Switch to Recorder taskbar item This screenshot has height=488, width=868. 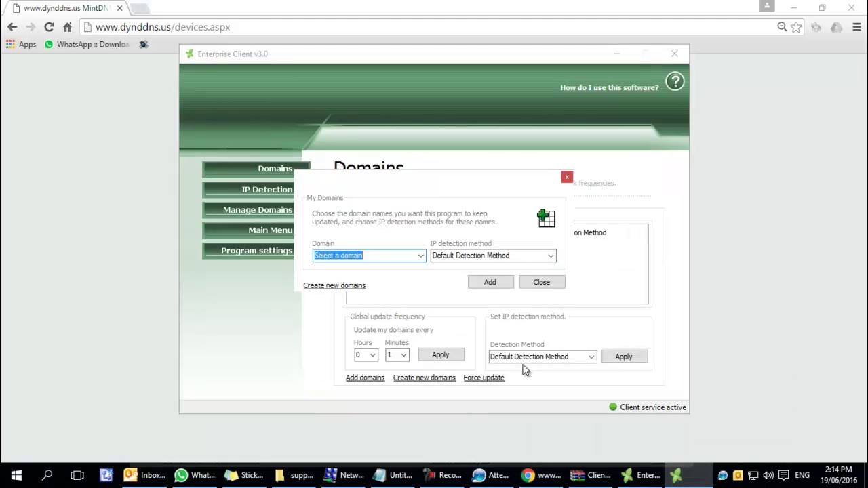click(443, 475)
